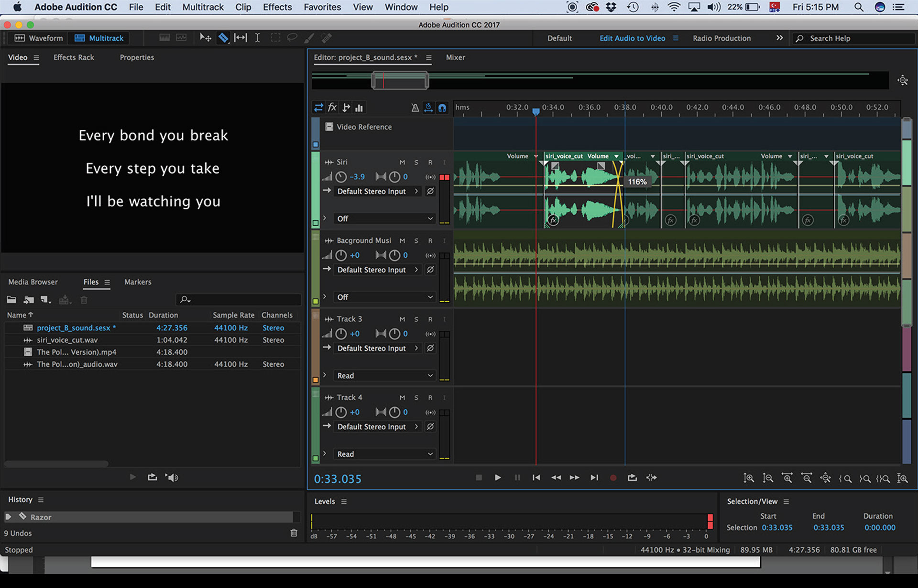
Task: Arm Track 3 for recording
Action: click(430, 319)
